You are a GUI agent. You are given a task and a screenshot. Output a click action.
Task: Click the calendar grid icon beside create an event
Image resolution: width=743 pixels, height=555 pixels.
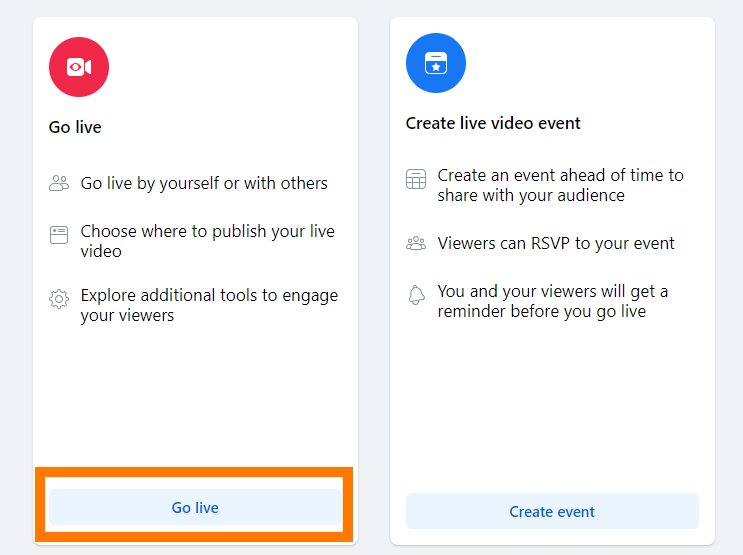click(x=416, y=180)
